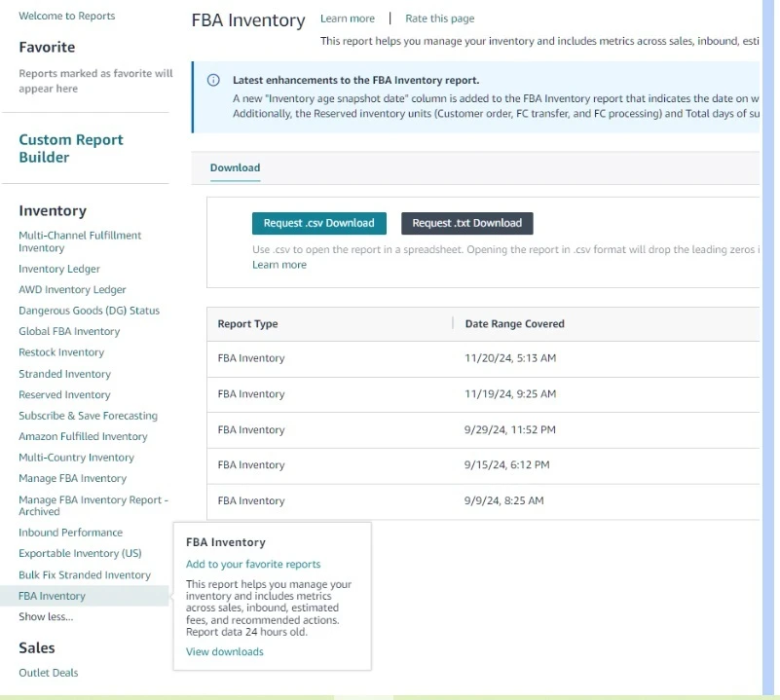Open Bulk Fix Stranded Inventory report

click(85, 575)
